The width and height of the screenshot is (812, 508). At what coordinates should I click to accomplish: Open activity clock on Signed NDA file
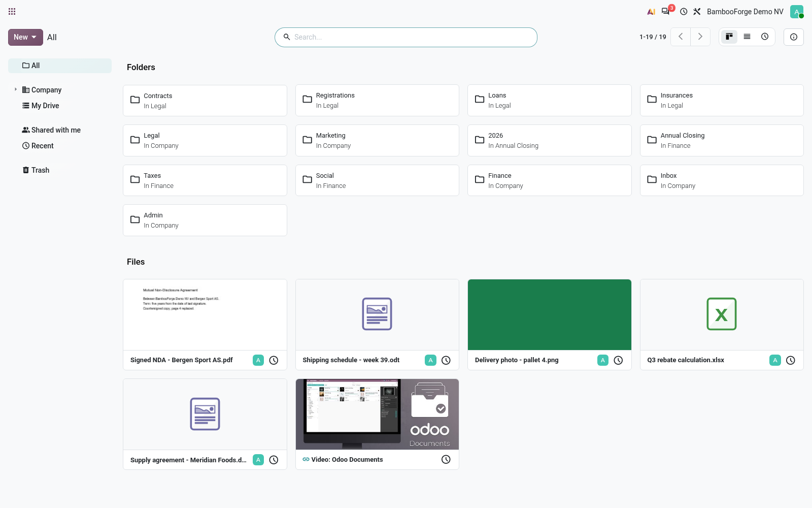tap(274, 360)
